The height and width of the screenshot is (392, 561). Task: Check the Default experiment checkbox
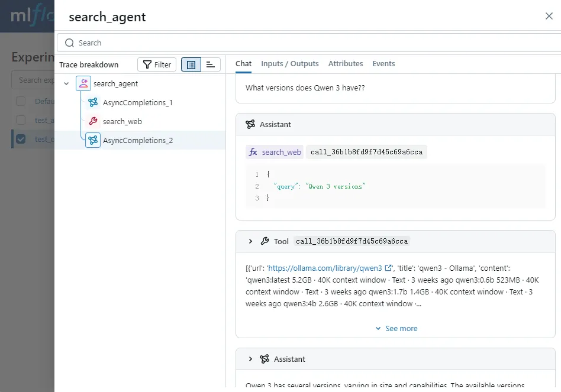click(20, 101)
